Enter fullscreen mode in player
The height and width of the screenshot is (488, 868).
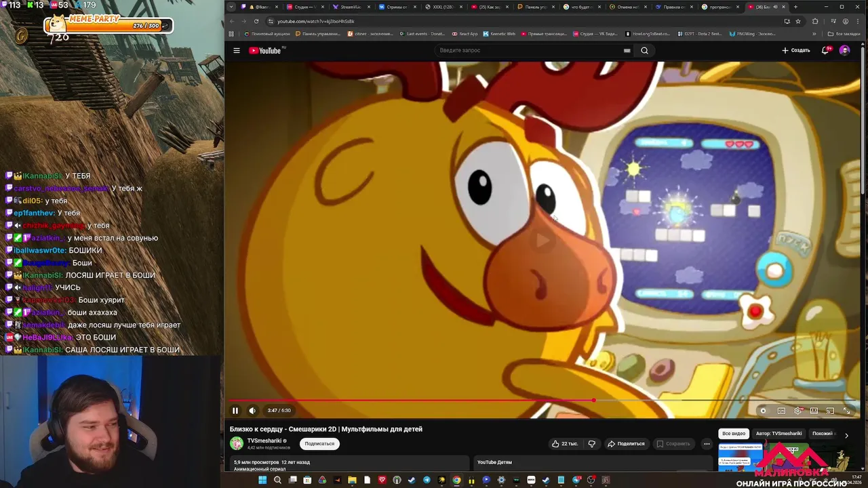click(846, 411)
